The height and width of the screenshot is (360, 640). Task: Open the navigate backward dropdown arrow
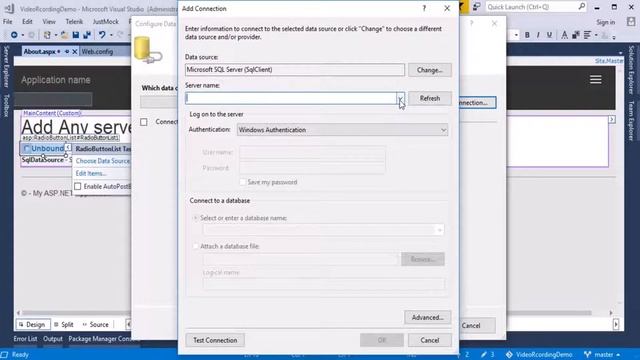tap(22, 35)
